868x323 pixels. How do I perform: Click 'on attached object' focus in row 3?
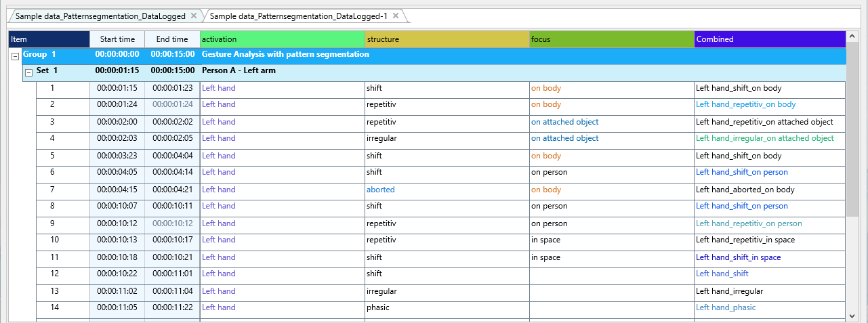point(565,122)
